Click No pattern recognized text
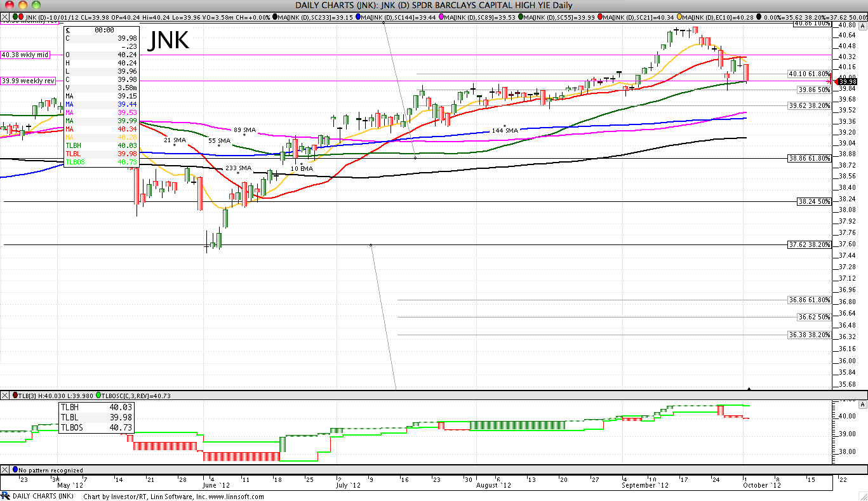Viewport: 868px width, 501px height. click(51, 471)
